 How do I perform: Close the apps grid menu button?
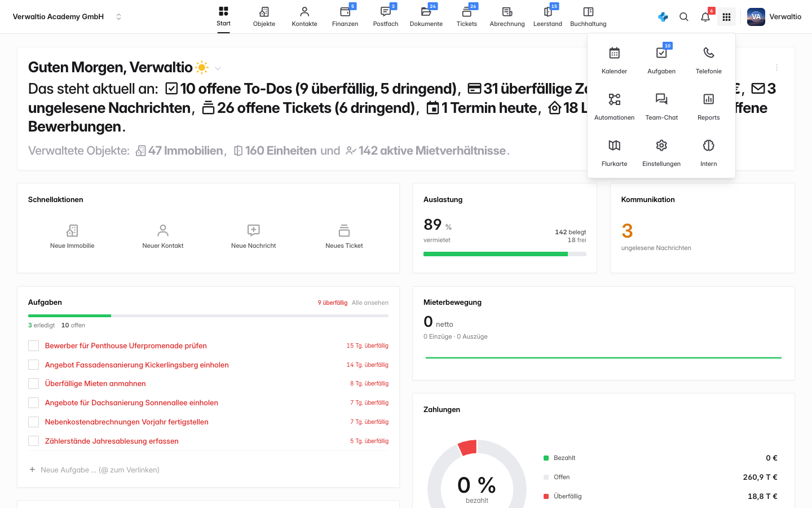point(727,17)
